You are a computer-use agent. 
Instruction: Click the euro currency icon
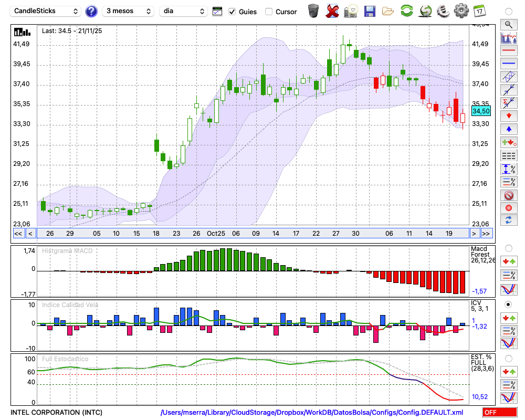click(x=443, y=11)
